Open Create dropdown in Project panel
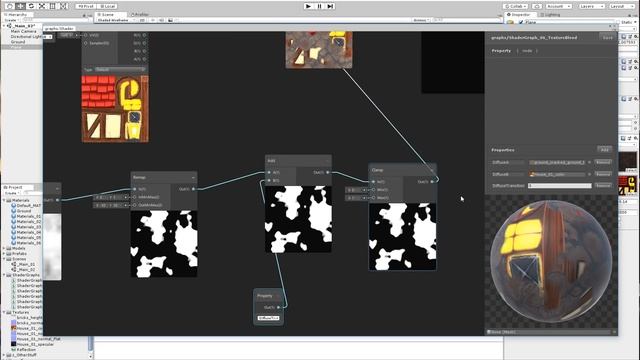The height and width of the screenshot is (360, 640). (12, 193)
